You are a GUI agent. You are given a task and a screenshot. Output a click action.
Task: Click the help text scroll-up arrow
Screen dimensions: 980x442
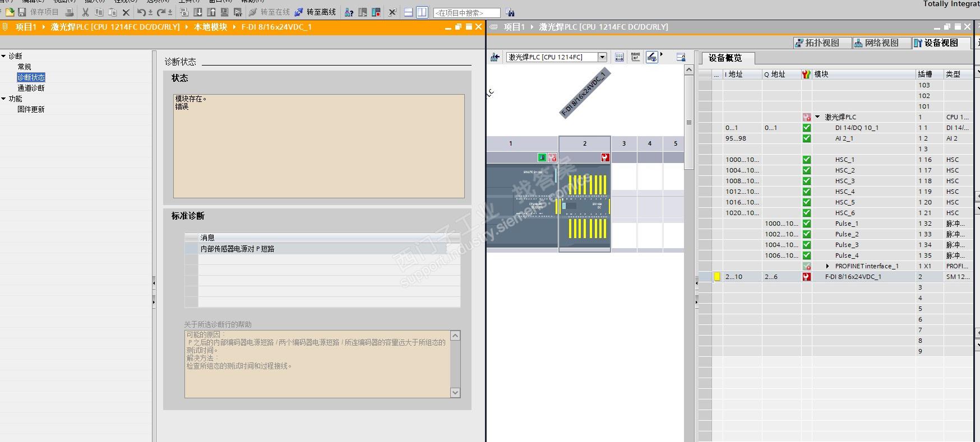click(455, 336)
